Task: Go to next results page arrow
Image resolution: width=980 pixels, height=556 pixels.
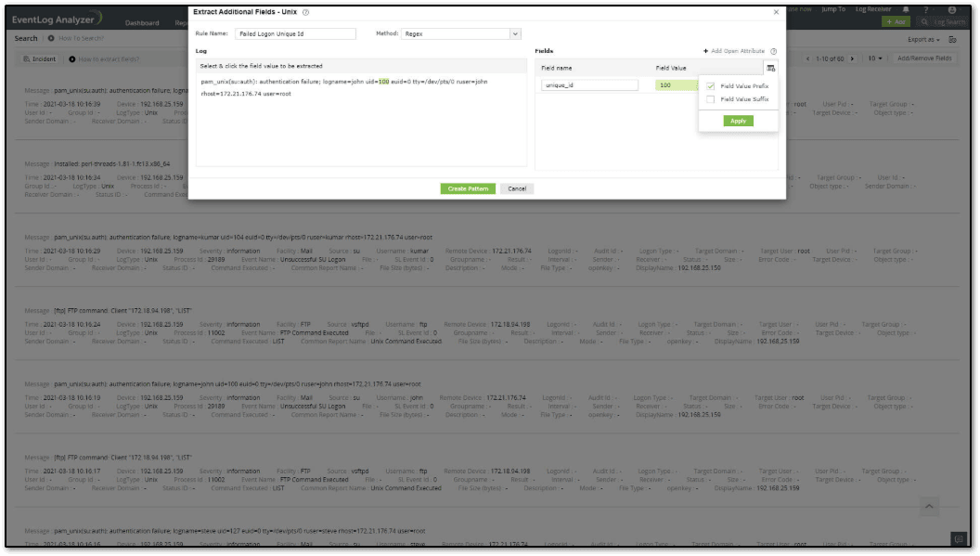Action: (852, 58)
